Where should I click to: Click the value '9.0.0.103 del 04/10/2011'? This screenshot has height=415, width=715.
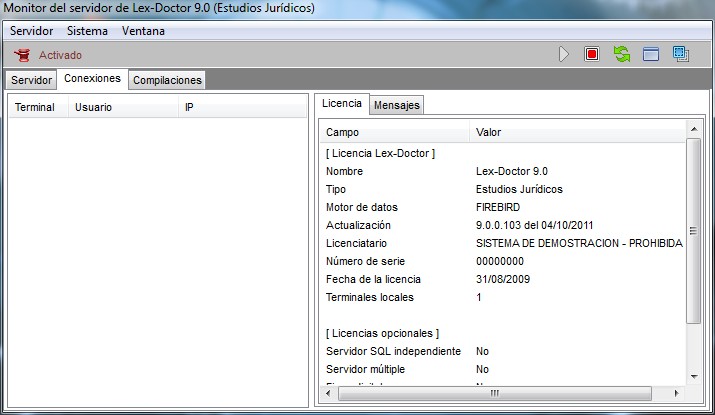coord(534,225)
